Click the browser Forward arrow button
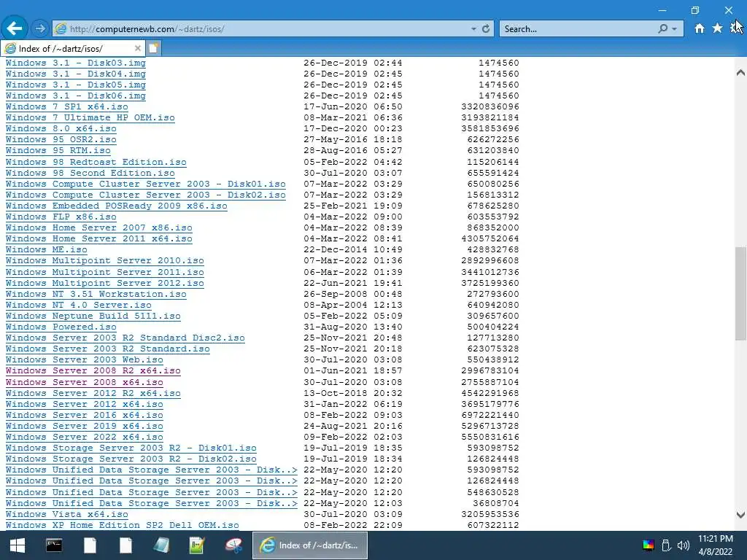747x560 pixels. point(40,28)
